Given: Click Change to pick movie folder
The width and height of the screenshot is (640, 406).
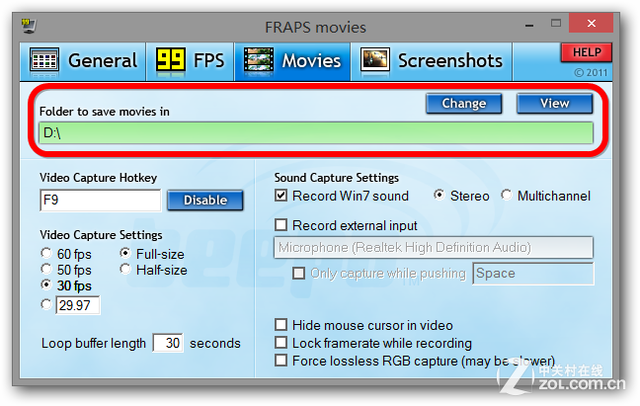Looking at the screenshot, I should (x=464, y=104).
